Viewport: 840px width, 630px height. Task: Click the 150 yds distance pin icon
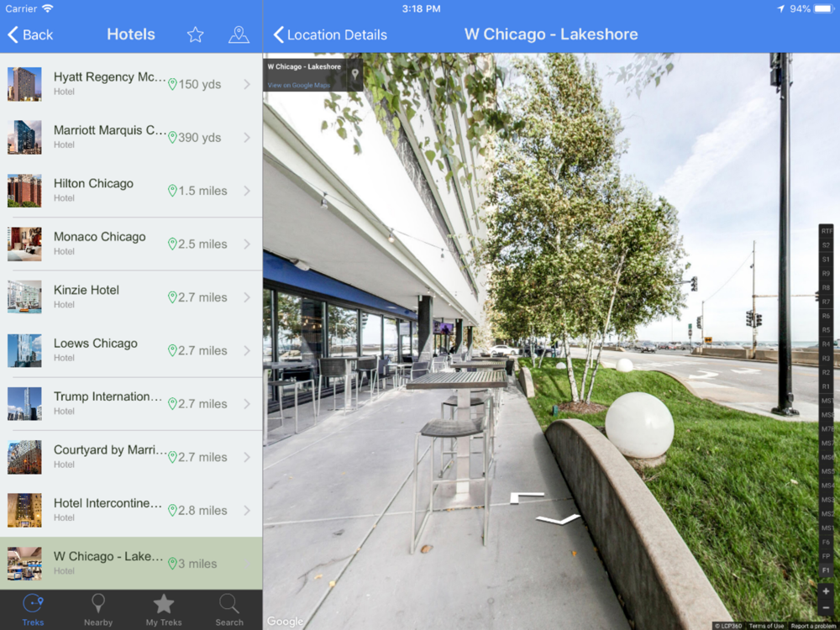tap(172, 84)
